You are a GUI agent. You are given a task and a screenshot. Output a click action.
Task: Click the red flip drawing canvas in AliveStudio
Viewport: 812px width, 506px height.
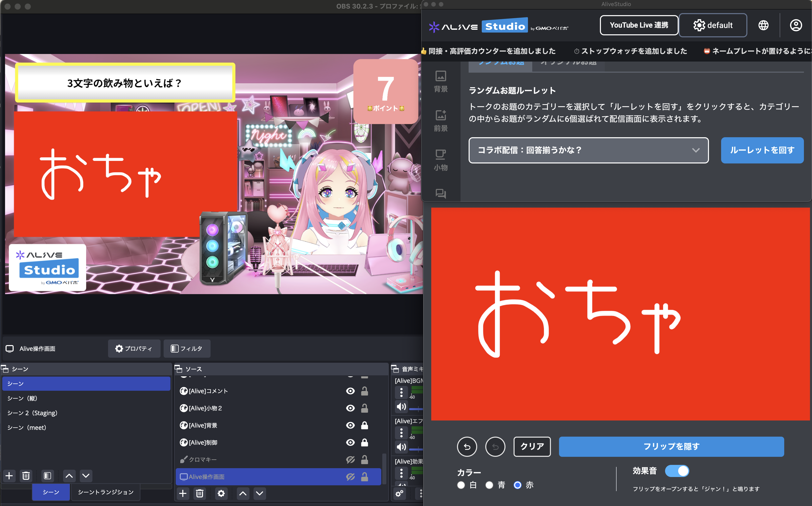pos(620,314)
